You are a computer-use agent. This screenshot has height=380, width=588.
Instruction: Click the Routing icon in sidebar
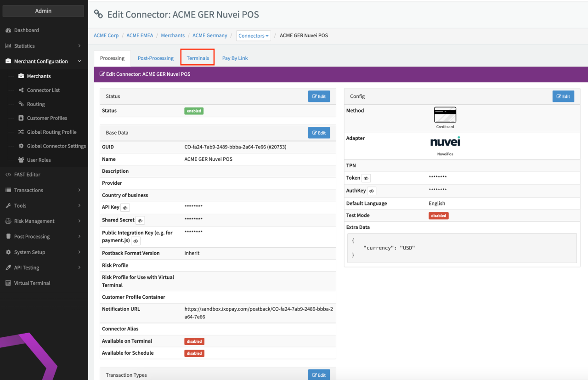tap(21, 104)
